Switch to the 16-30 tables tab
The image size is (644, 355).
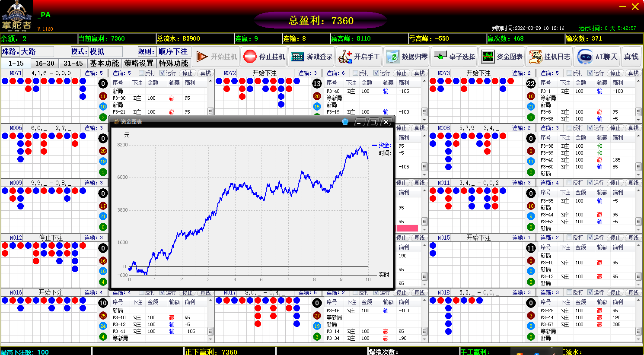click(45, 63)
